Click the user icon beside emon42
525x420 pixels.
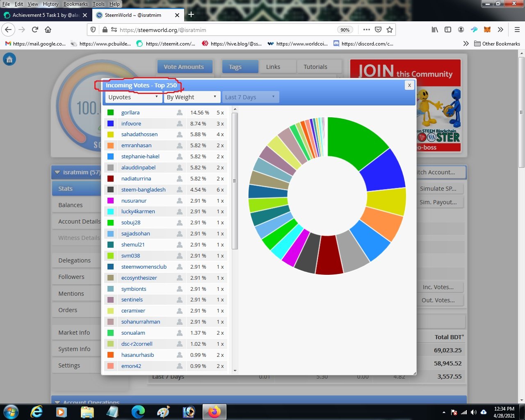coord(180,366)
